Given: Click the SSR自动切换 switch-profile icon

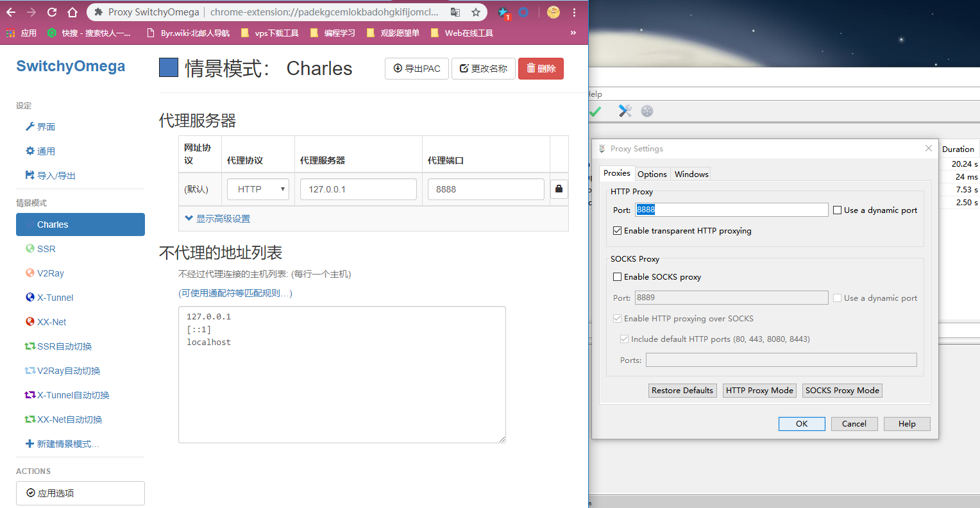Looking at the screenshot, I should [x=30, y=346].
